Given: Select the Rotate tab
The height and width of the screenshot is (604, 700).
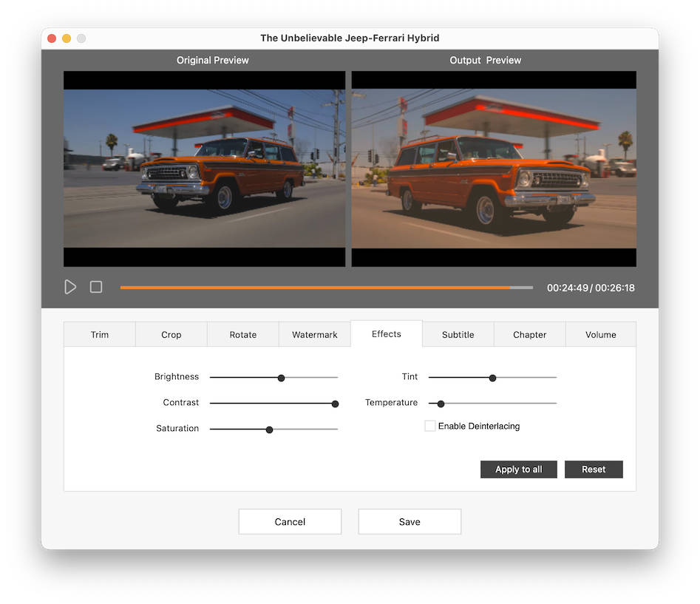Looking at the screenshot, I should click(243, 335).
